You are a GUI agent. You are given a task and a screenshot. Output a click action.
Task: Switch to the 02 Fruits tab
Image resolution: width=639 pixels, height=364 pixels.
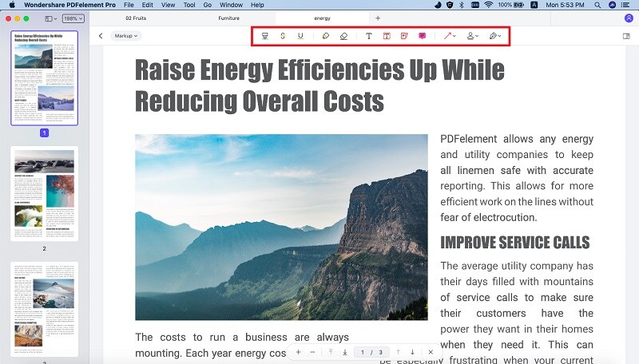[136, 18]
